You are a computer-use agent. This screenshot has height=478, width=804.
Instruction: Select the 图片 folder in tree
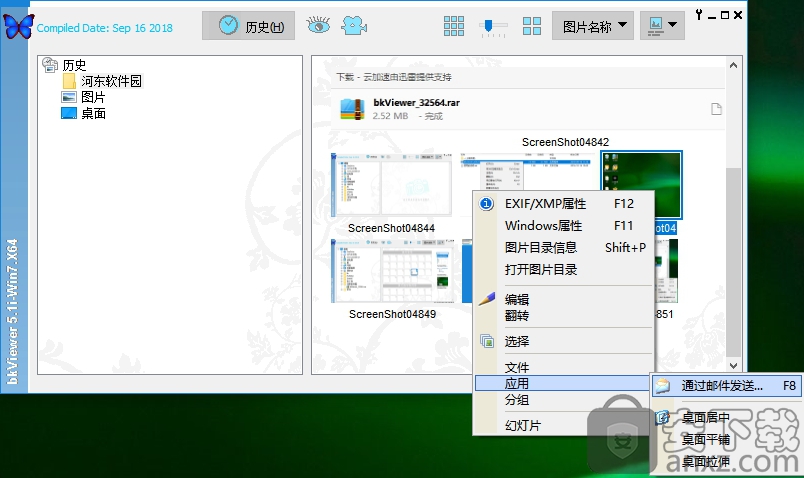pyautogui.click(x=93, y=97)
